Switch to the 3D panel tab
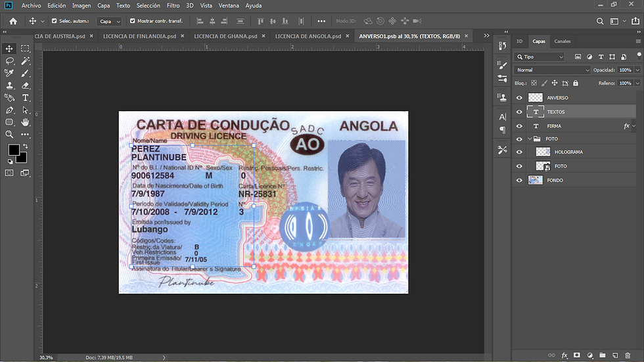This screenshot has width=644, height=362. point(519,41)
